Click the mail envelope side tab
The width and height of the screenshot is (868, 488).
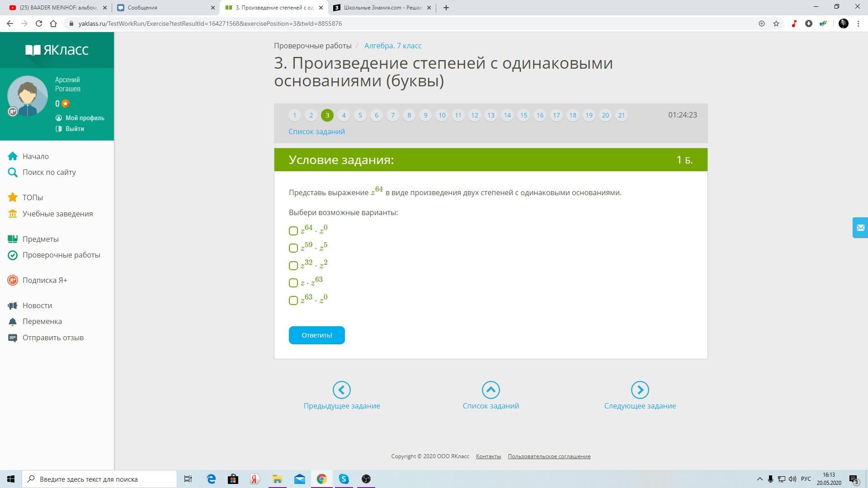click(x=860, y=227)
